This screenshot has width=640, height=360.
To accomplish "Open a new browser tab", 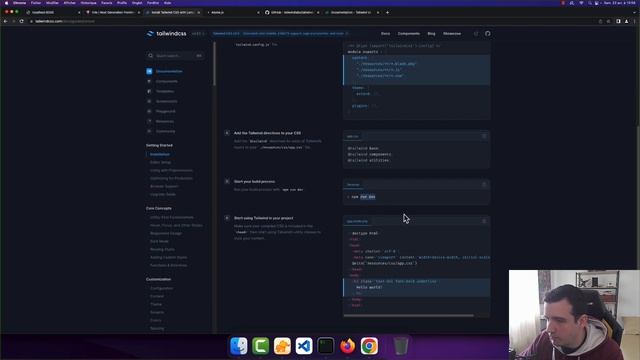I will coord(387,12).
